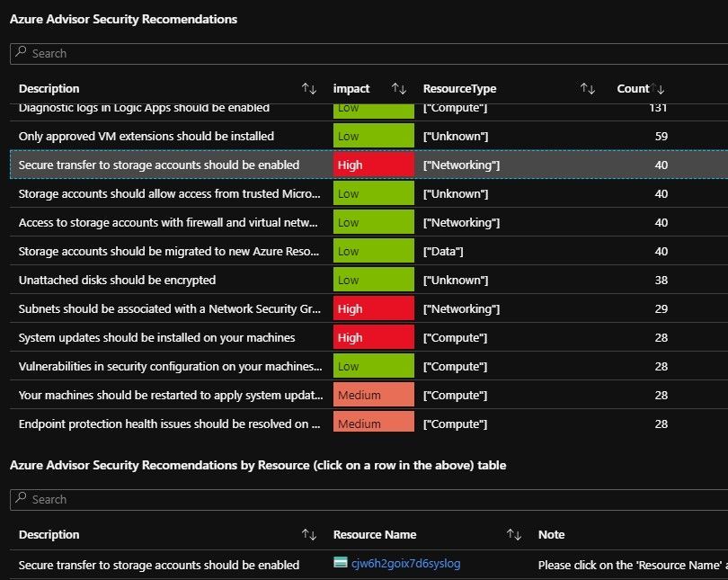The image size is (728, 580).
Task: Click the bottom table search magnifier icon
Action: pos(21,498)
